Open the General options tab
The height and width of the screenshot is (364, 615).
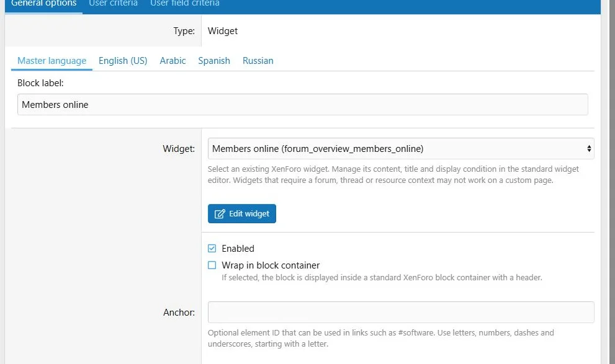tap(43, 4)
